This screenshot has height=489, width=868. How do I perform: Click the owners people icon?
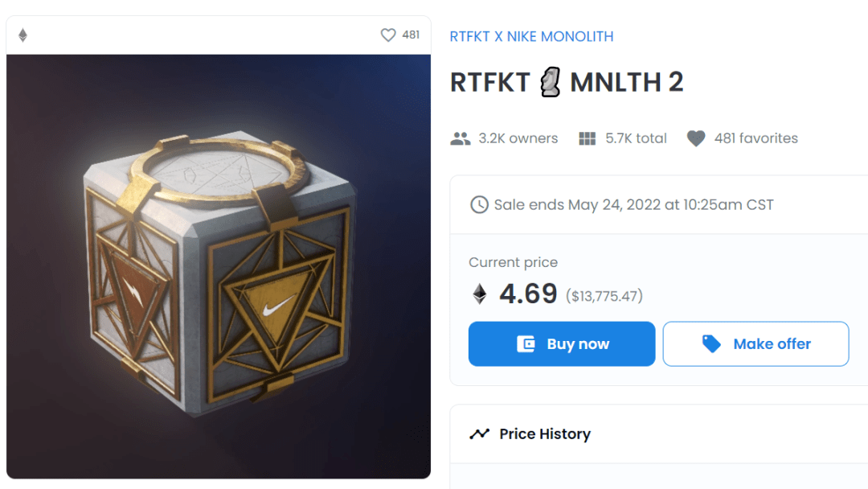pos(461,138)
